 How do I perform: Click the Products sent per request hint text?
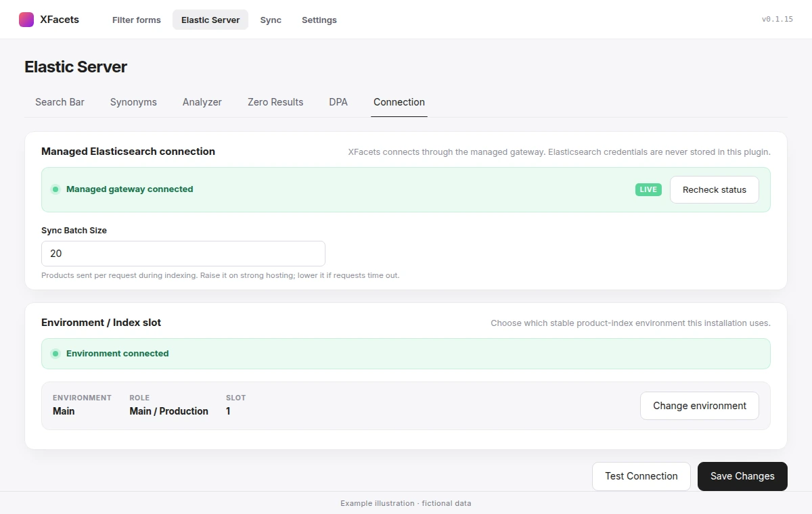pos(221,276)
